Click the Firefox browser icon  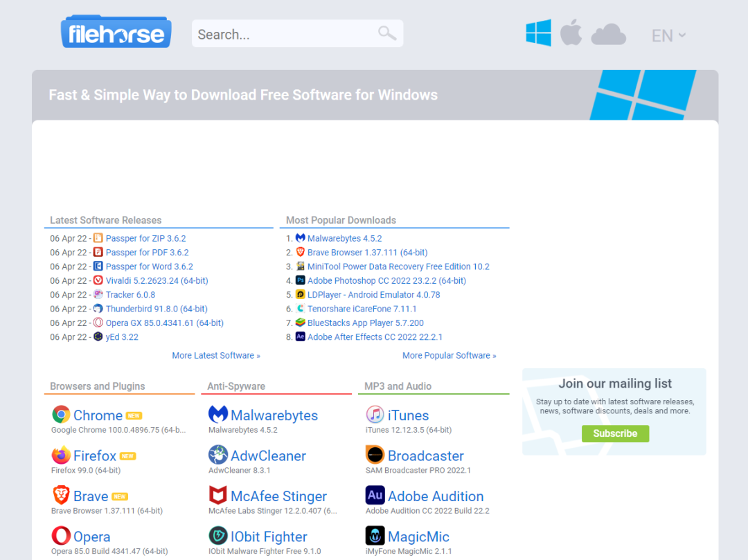click(61, 455)
